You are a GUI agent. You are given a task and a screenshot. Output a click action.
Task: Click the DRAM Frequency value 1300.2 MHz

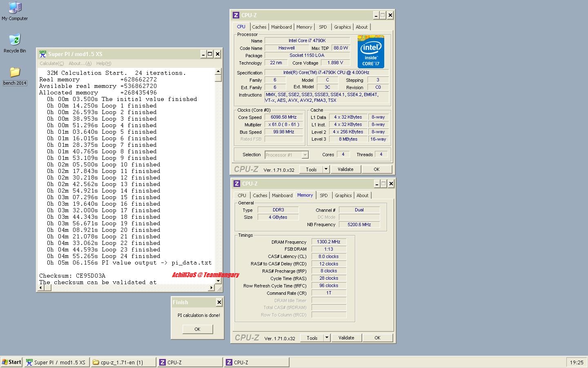329,242
